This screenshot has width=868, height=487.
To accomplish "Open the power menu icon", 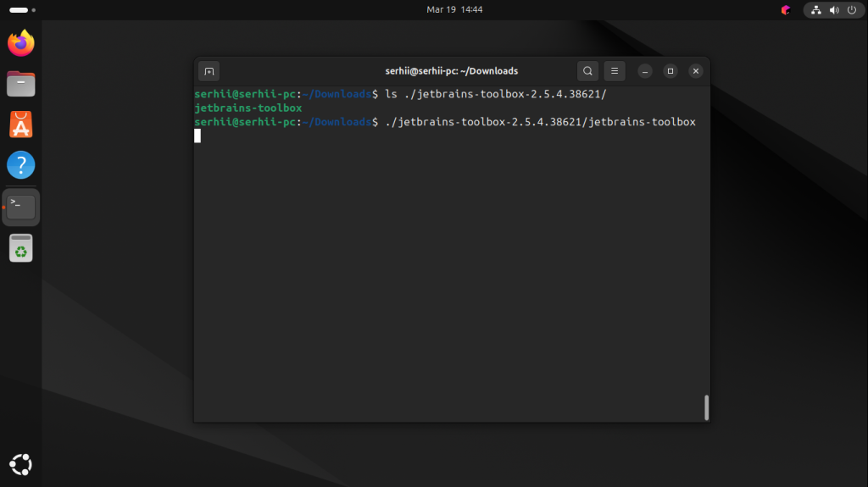I will pos(852,10).
